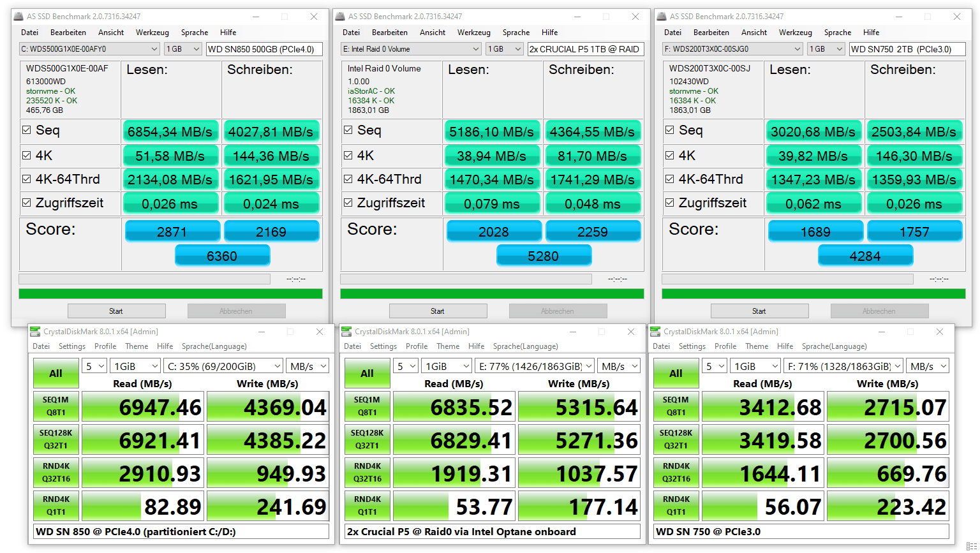Open MB/s unit dropdown in E: CrystalDiskMark window
Image resolution: width=980 pixels, height=553 pixels.
click(618, 366)
